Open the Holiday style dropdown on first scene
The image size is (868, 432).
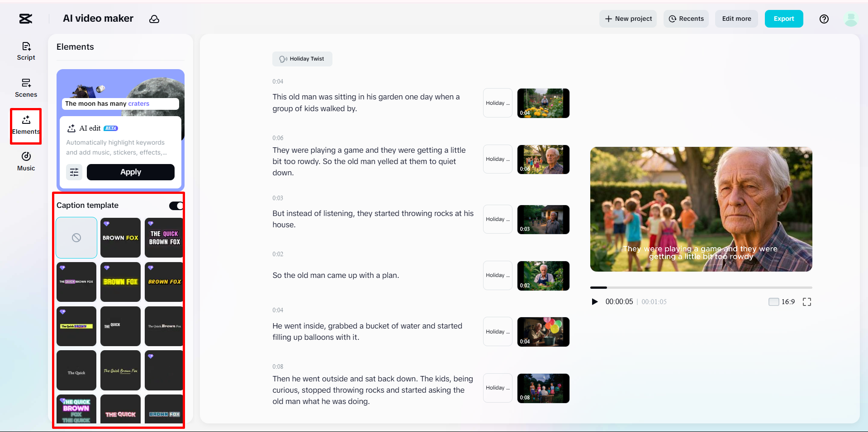tap(497, 103)
